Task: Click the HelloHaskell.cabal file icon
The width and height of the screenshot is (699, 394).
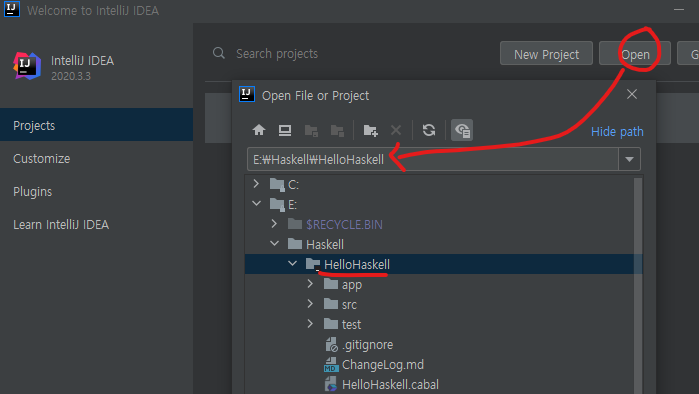Action: (x=331, y=384)
